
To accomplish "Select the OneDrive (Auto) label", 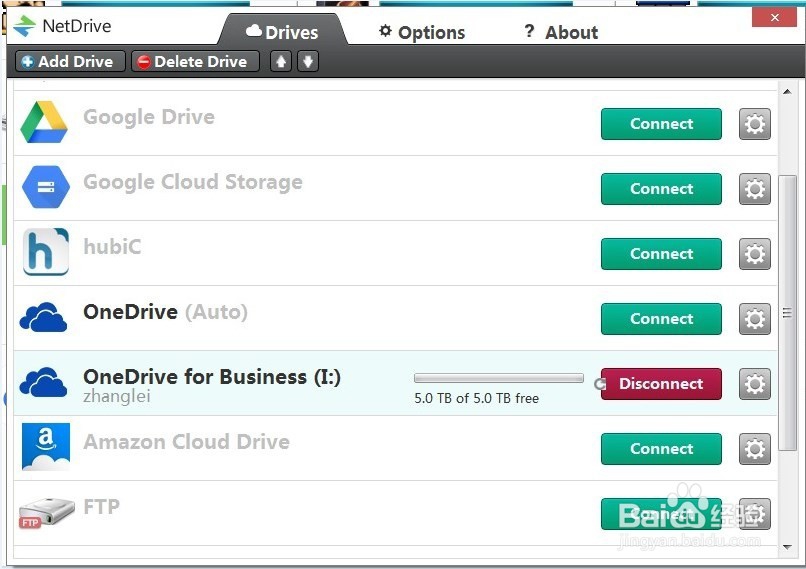I will 166,312.
